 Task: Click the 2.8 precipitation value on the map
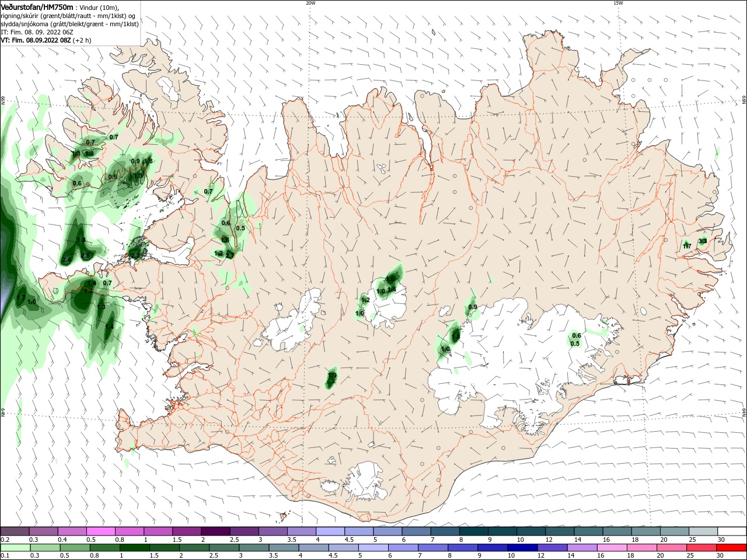coord(86,256)
